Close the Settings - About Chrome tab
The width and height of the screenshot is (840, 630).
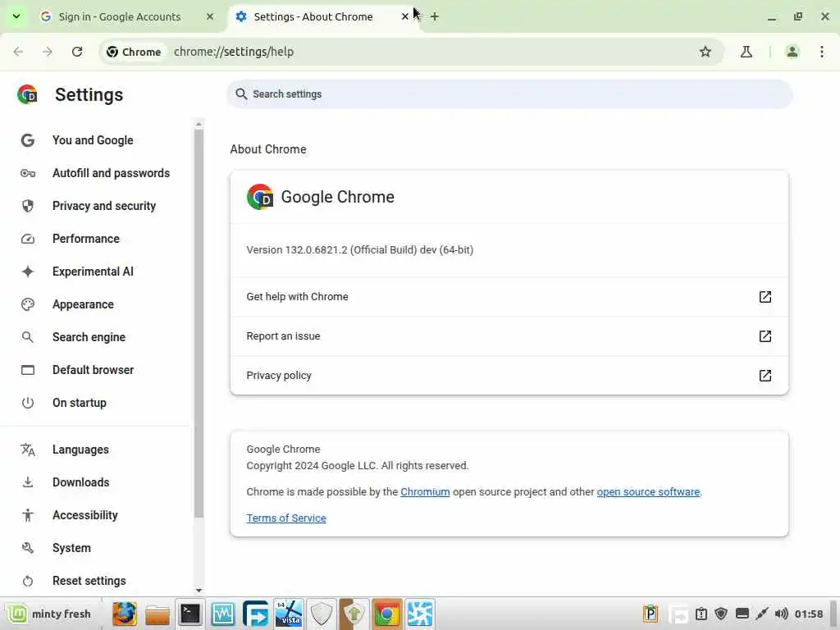(405, 16)
